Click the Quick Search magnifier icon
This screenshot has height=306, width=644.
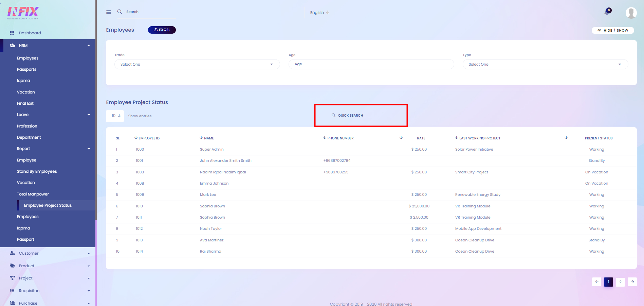tap(333, 115)
